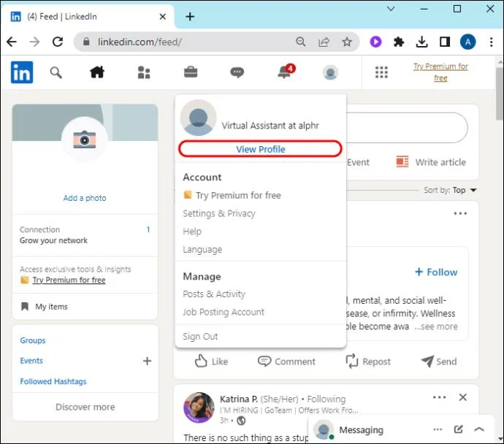Image resolution: width=504 pixels, height=444 pixels.
Task: Open the Followed Hashtags link
Action: (x=53, y=381)
